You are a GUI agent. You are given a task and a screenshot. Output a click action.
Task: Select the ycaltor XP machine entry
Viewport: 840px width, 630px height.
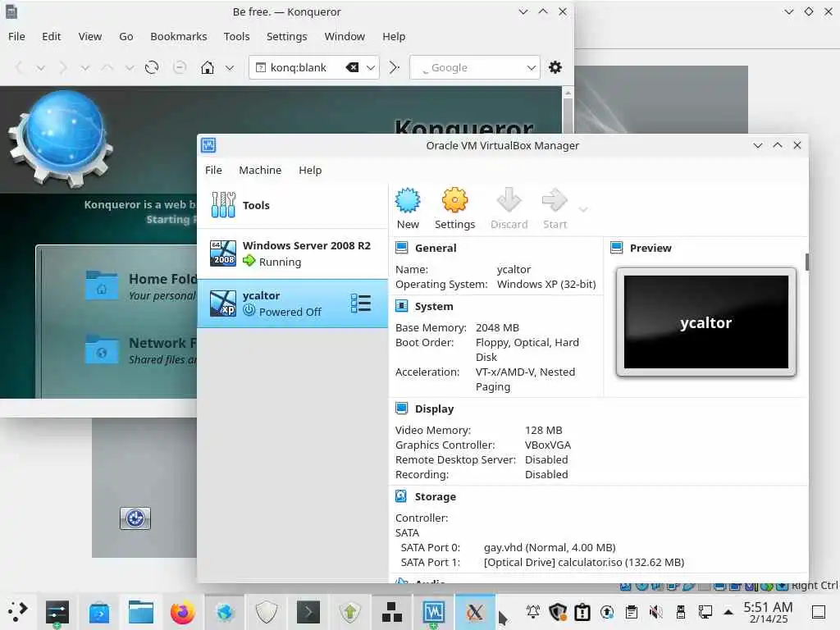point(293,304)
